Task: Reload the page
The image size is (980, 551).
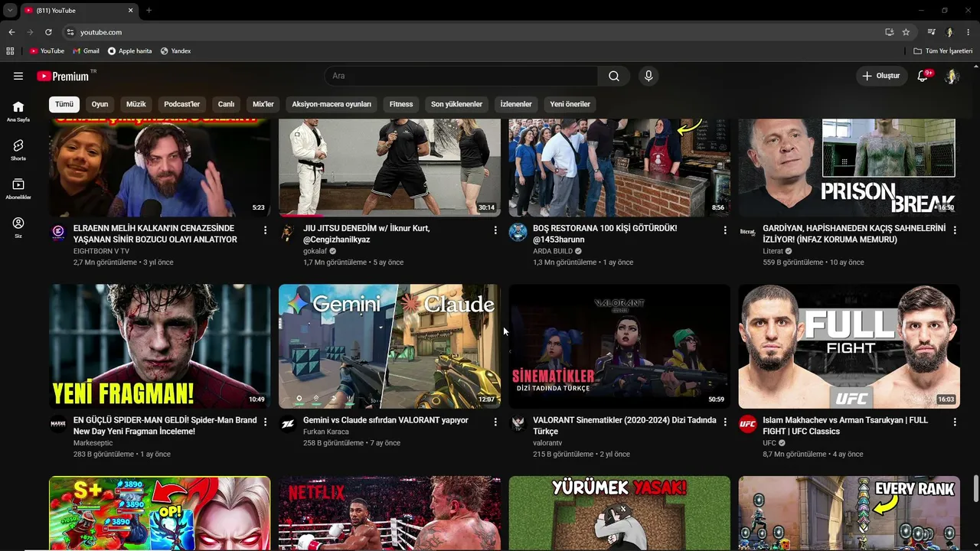Action: click(48, 32)
